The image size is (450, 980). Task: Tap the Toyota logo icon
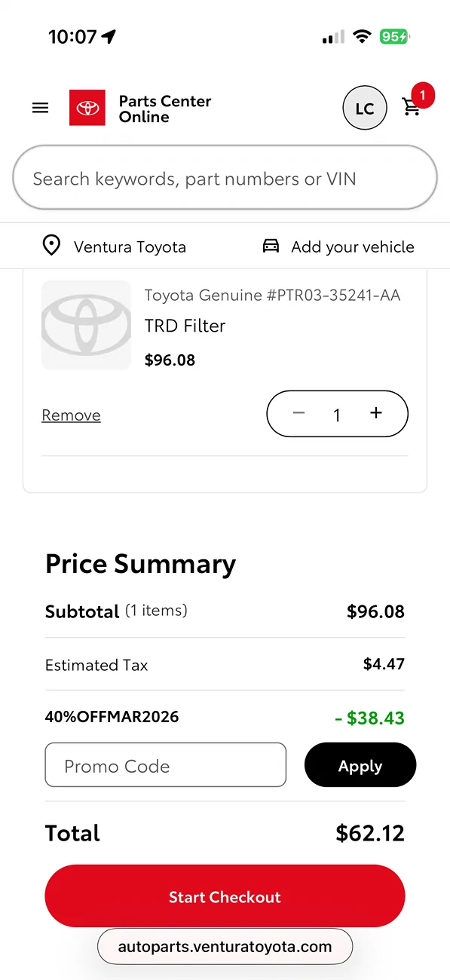click(x=87, y=108)
